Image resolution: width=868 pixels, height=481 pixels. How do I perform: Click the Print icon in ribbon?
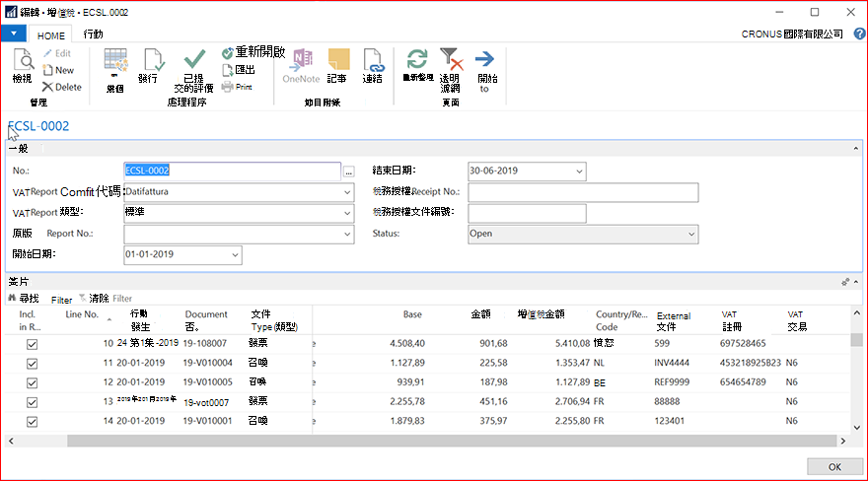[x=227, y=87]
